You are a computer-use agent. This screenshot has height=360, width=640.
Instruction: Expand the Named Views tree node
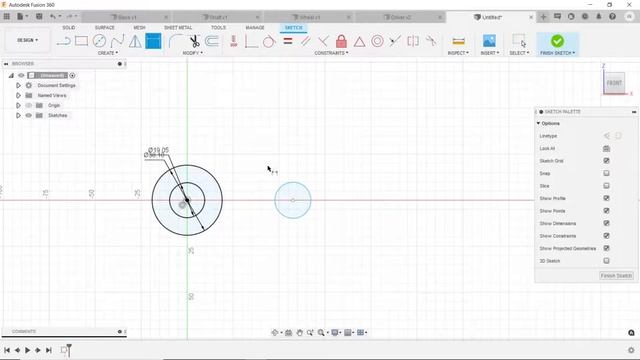[18, 96]
